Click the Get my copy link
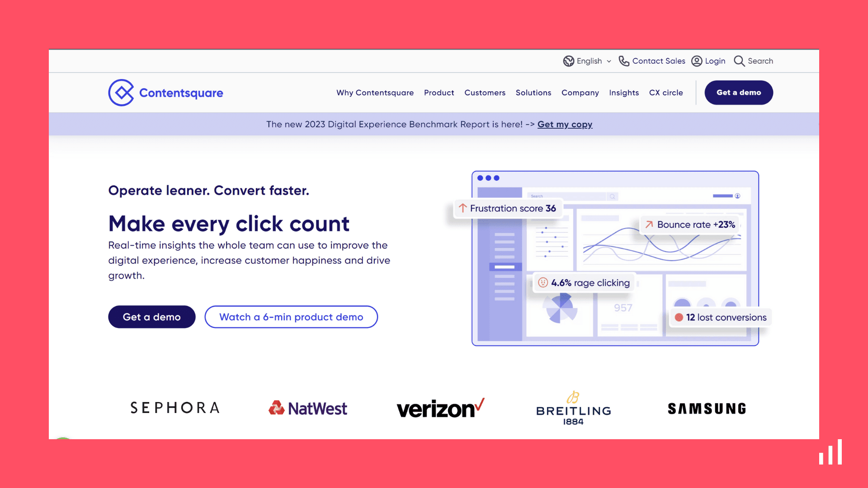 pyautogui.click(x=565, y=124)
